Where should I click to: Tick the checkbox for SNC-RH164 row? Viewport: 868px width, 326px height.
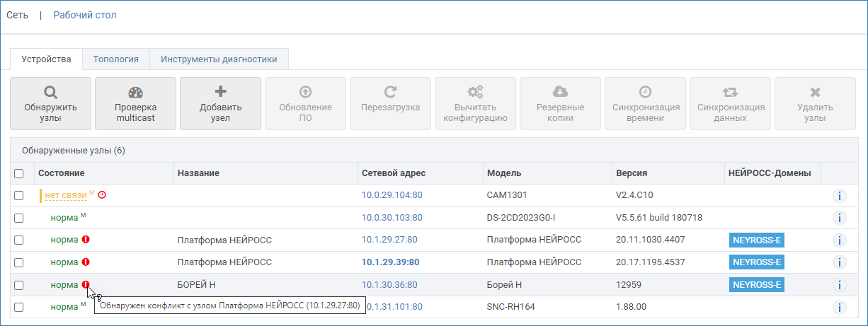point(19,307)
